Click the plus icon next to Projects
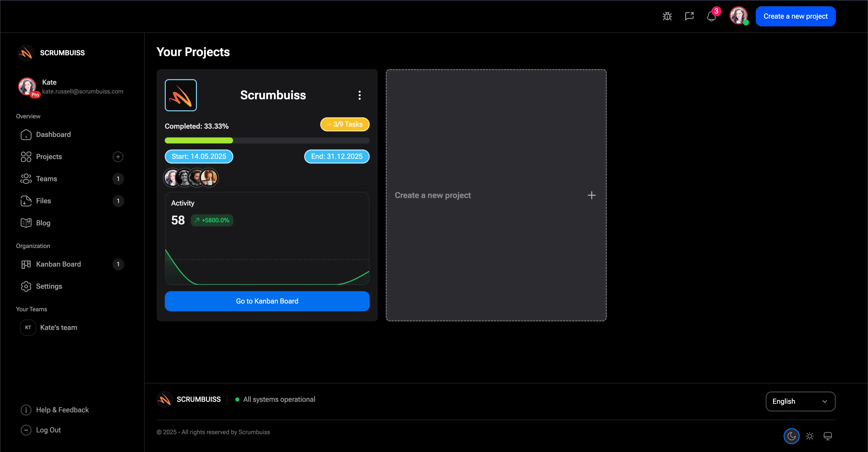The width and height of the screenshot is (868, 452). pos(118,157)
